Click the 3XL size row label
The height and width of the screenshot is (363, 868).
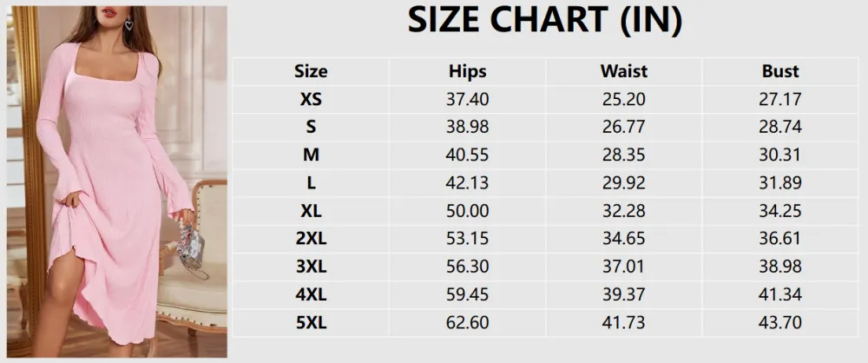pos(311,267)
